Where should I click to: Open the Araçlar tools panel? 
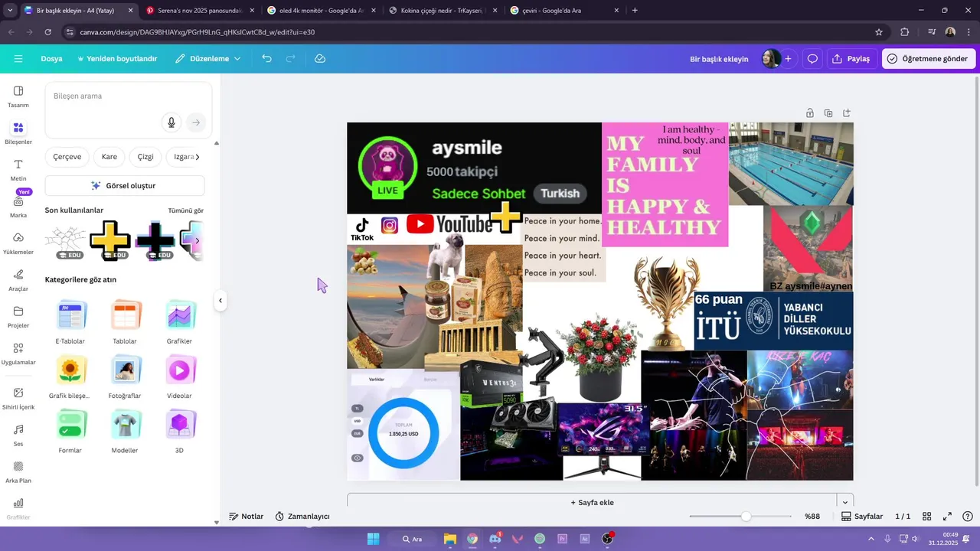point(18,280)
